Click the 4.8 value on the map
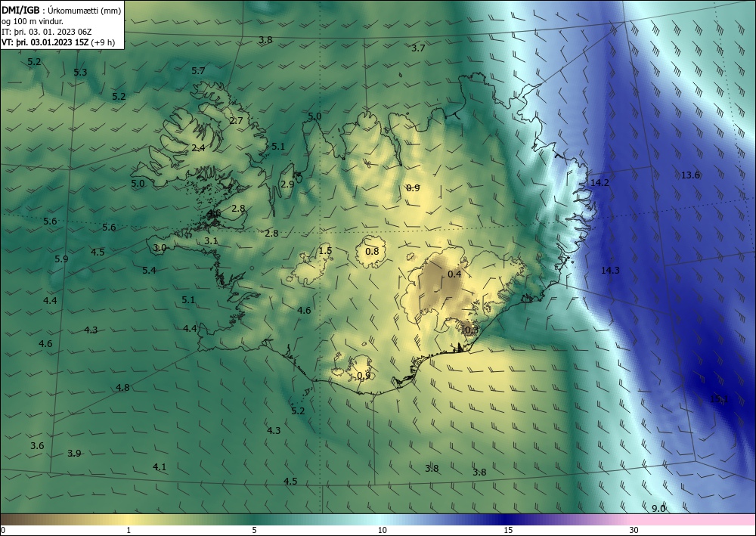The height and width of the screenshot is (536, 756). 122,388
